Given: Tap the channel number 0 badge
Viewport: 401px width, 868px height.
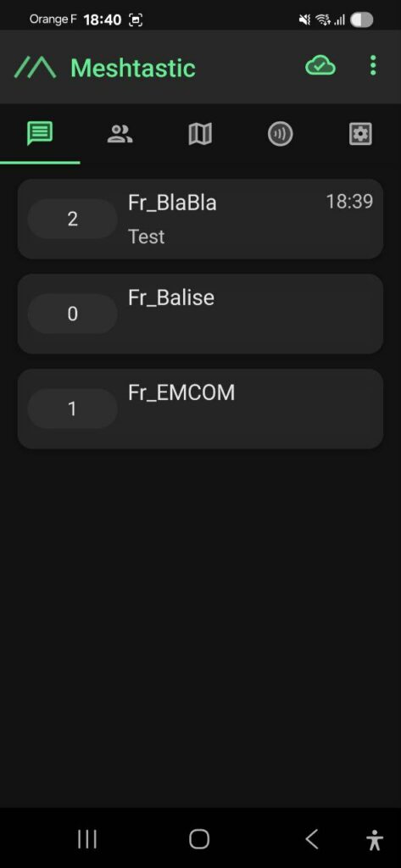Looking at the screenshot, I should pos(73,314).
